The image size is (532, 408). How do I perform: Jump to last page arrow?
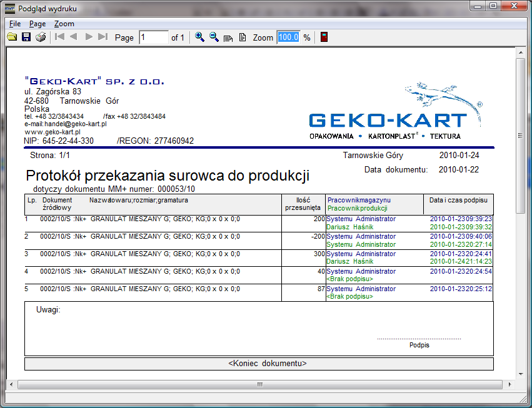[x=103, y=37]
